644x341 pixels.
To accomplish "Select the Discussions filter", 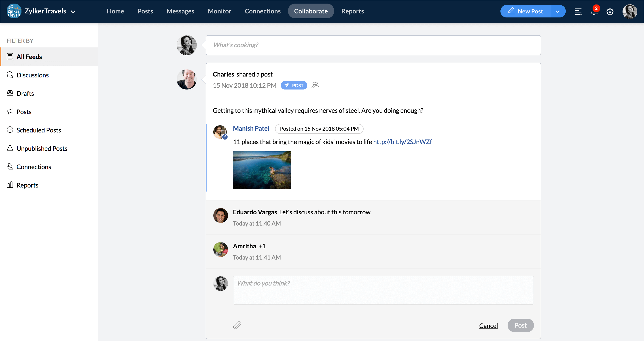I will tap(32, 75).
